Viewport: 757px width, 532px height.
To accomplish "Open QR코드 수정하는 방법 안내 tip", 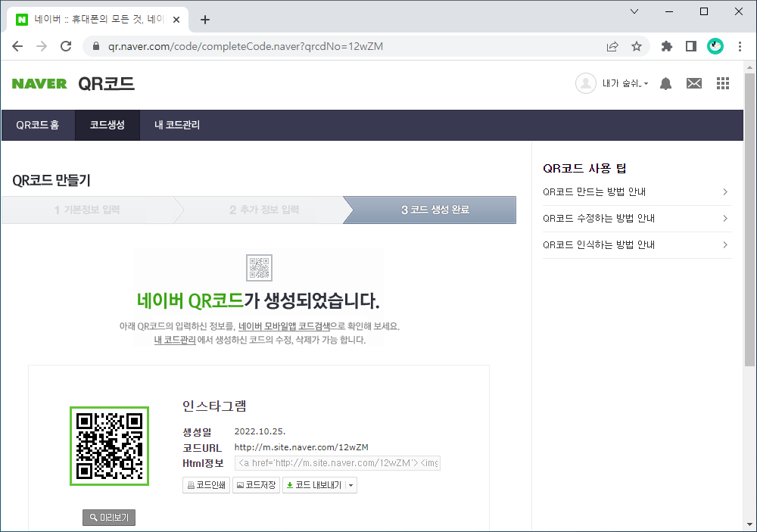I will (x=599, y=219).
